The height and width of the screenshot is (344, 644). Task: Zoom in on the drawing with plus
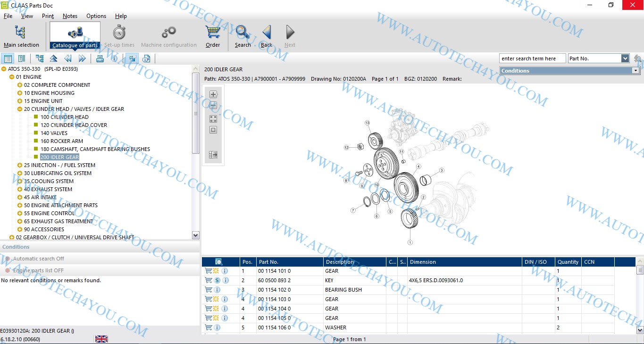coord(213,94)
